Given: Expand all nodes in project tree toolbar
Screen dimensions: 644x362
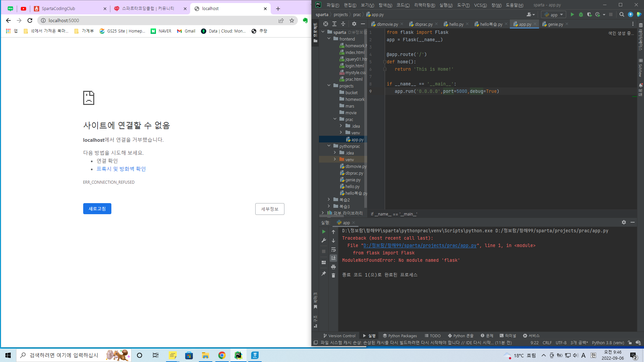Looking at the screenshot, I should coord(334,24).
